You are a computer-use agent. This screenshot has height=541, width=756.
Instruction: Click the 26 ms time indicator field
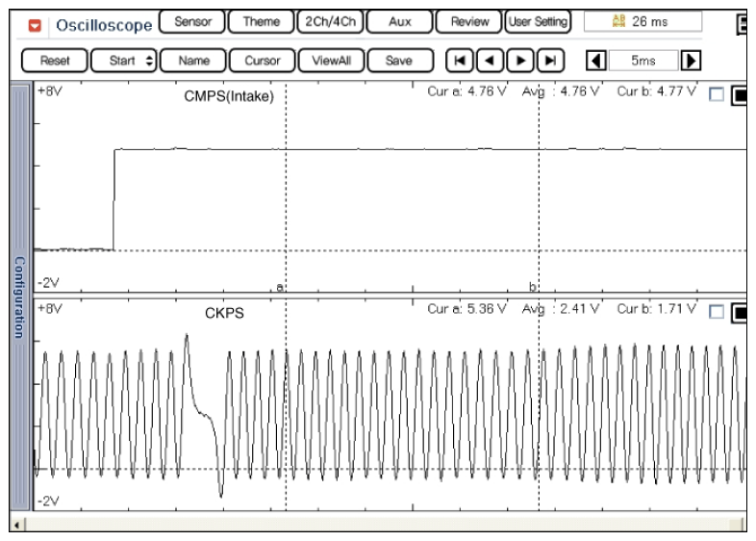[643, 20]
